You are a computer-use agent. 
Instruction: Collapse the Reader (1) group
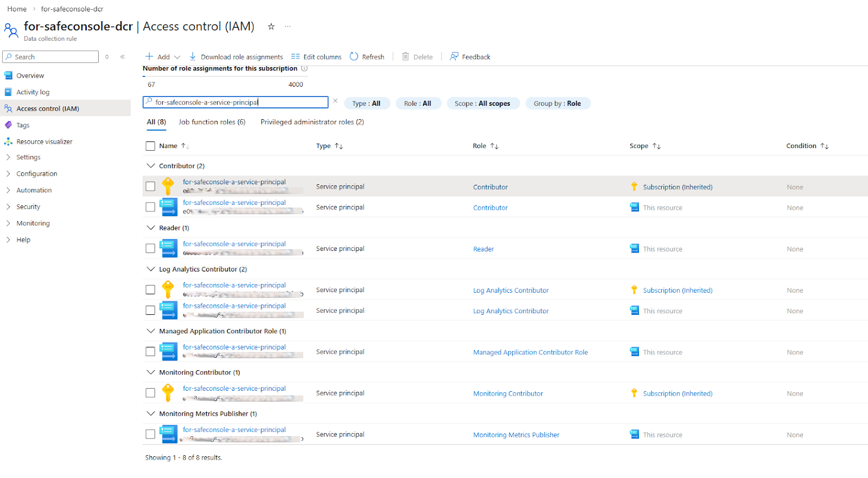click(x=151, y=228)
